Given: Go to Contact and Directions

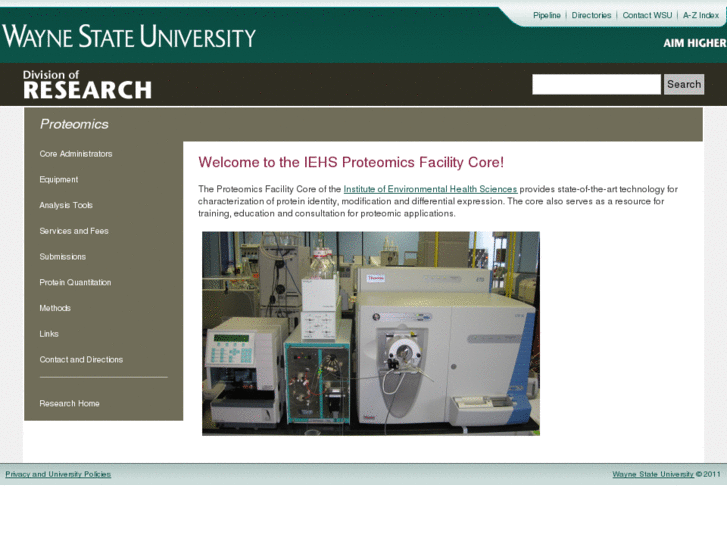Looking at the screenshot, I should point(81,359).
